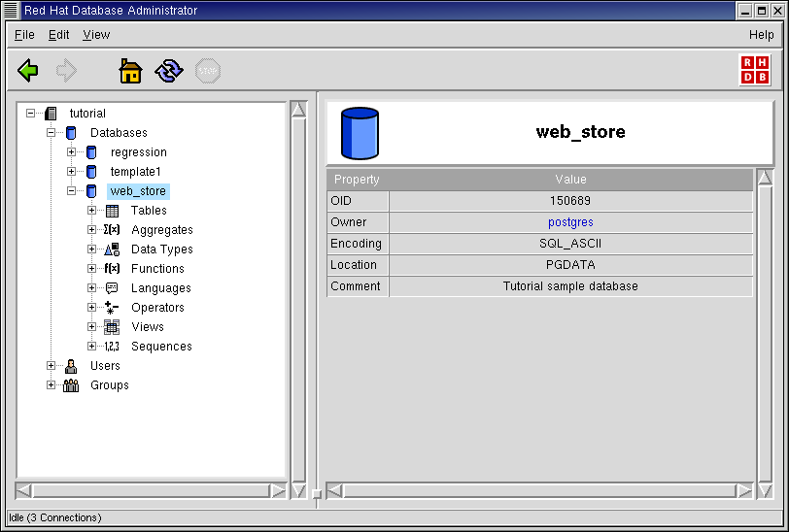Click the Tutorial sample database comment

coord(570,286)
